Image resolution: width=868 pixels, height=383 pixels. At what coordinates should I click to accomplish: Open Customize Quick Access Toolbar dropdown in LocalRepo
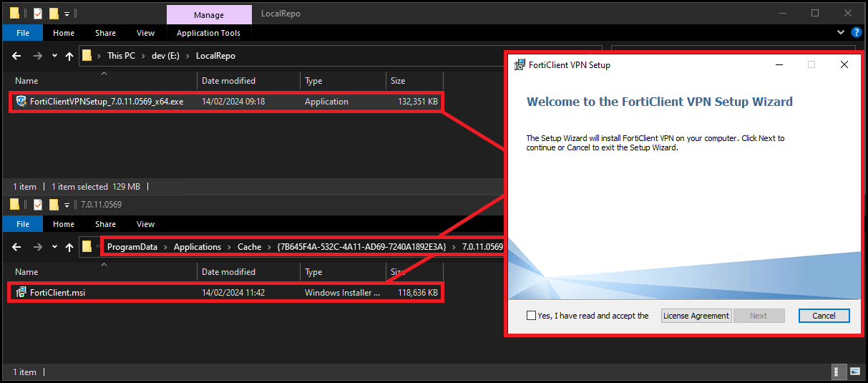[66, 13]
